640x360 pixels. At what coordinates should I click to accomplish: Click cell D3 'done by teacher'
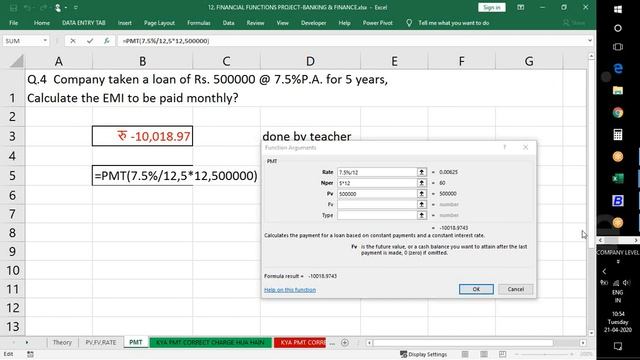[307, 136]
